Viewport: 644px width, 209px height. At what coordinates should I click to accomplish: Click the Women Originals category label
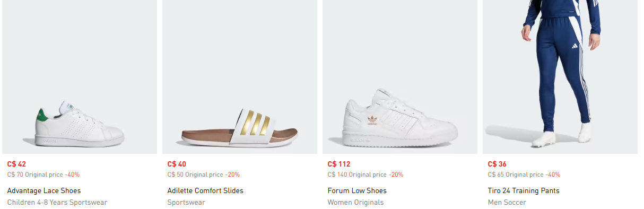tap(355, 202)
